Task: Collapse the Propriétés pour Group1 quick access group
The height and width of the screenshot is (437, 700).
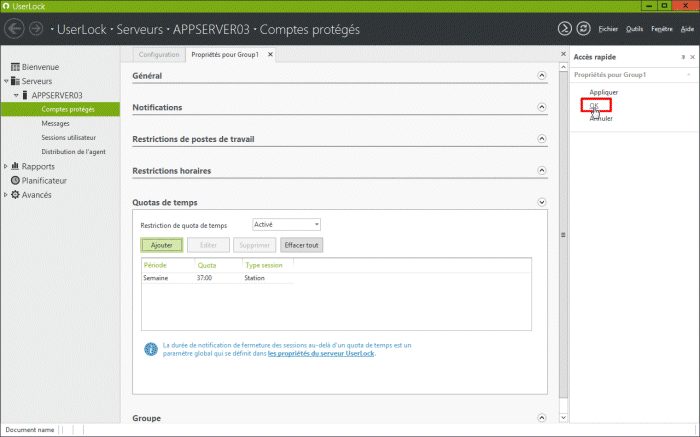Action: tap(689, 75)
